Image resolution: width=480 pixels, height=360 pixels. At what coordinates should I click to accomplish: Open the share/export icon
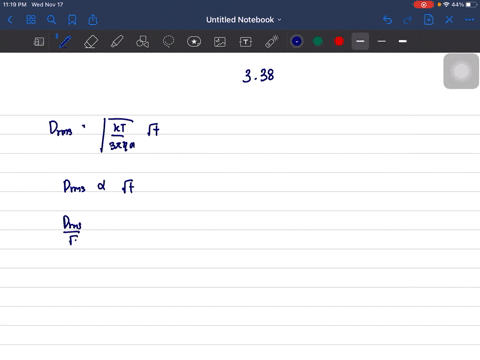pyautogui.click(x=93, y=20)
